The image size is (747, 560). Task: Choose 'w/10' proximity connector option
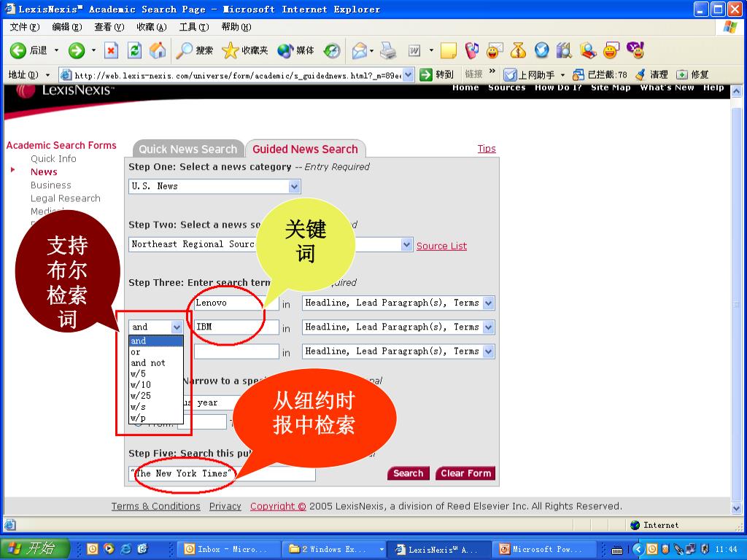156,385
